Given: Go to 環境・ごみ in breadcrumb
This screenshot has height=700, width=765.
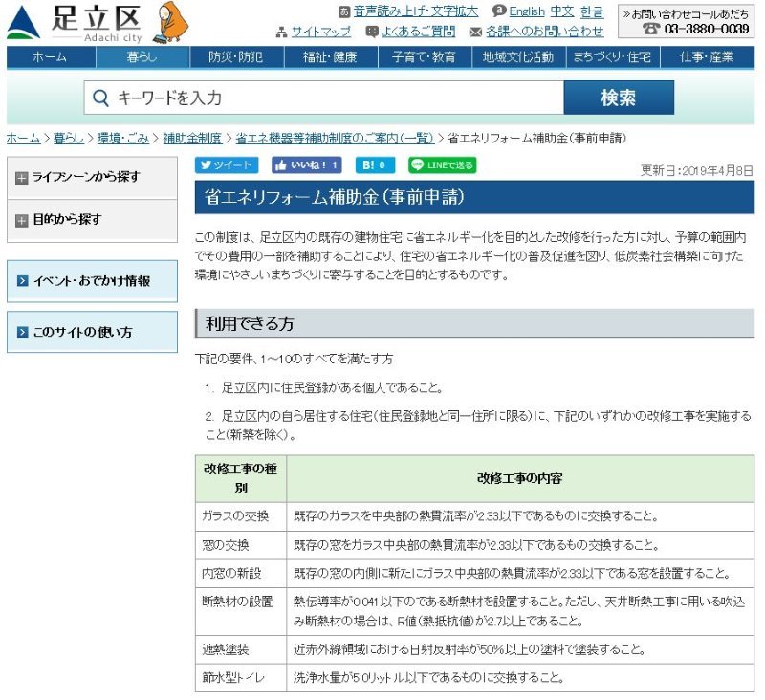Looking at the screenshot, I should [123, 139].
